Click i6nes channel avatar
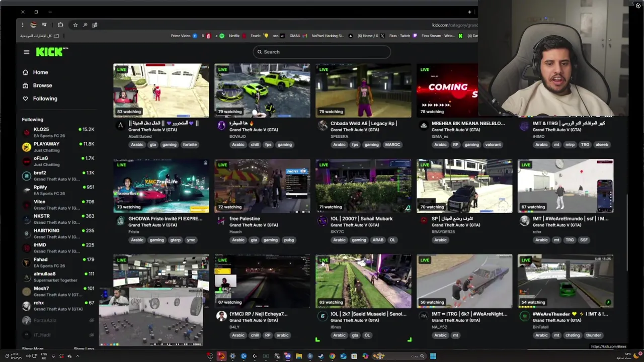644x362 pixels. pyautogui.click(x=323, y=316)
